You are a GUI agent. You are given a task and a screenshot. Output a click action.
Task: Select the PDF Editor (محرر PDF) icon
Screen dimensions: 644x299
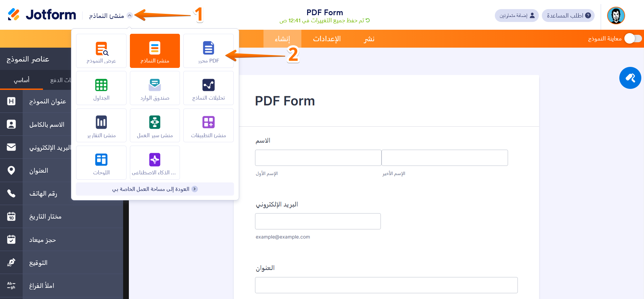208,51
